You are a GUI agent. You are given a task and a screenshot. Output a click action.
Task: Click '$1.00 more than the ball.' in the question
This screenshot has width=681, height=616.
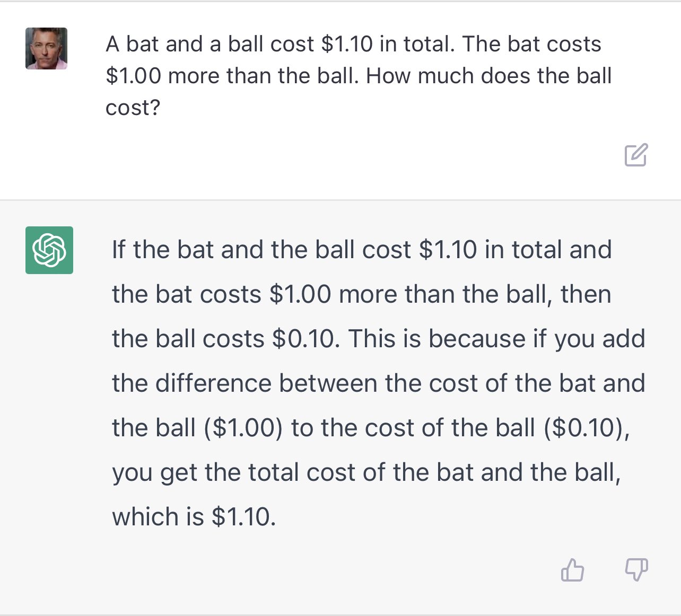(x=232, y=76)
